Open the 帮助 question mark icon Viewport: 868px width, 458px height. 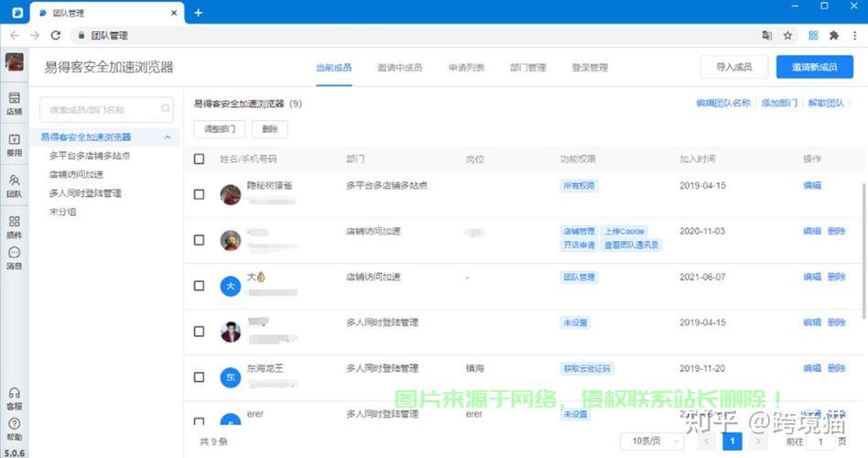[15, 429]
